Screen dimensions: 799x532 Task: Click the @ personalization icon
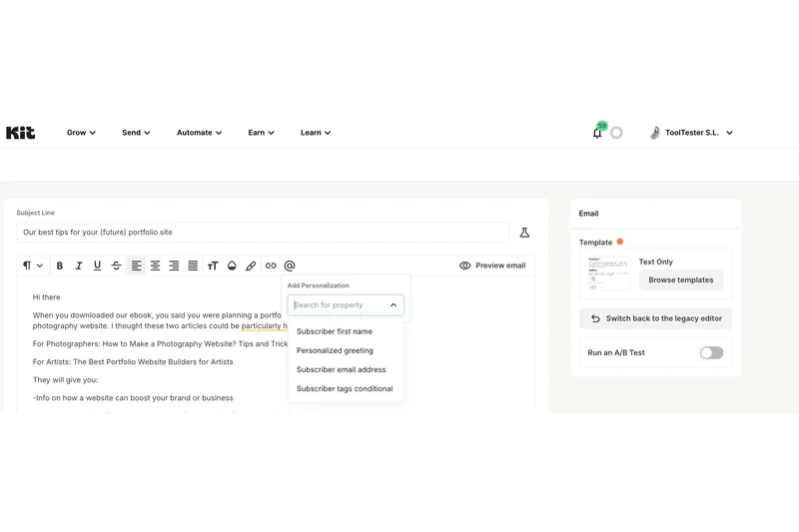pos(290,266)
